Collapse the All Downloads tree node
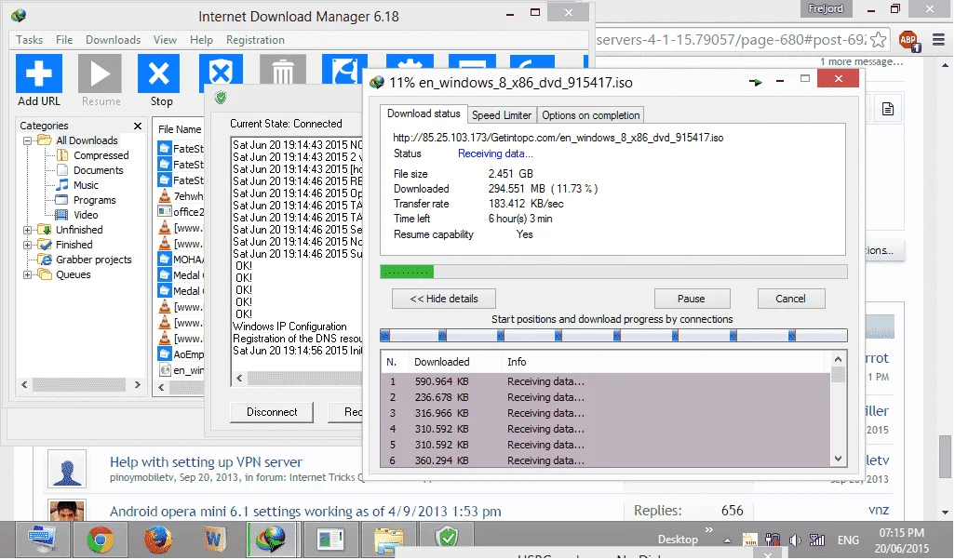This screenshot has width=955, height=560. (27, 140)
